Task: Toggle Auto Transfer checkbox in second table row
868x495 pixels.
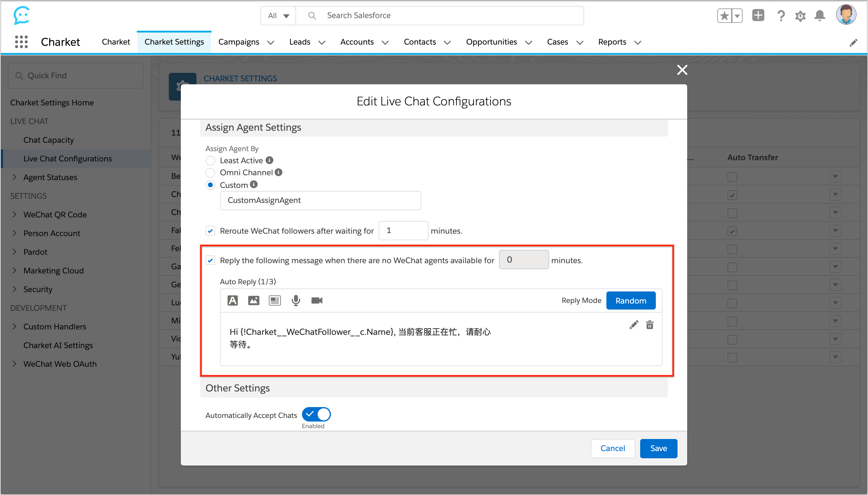Action: point(732,195)
